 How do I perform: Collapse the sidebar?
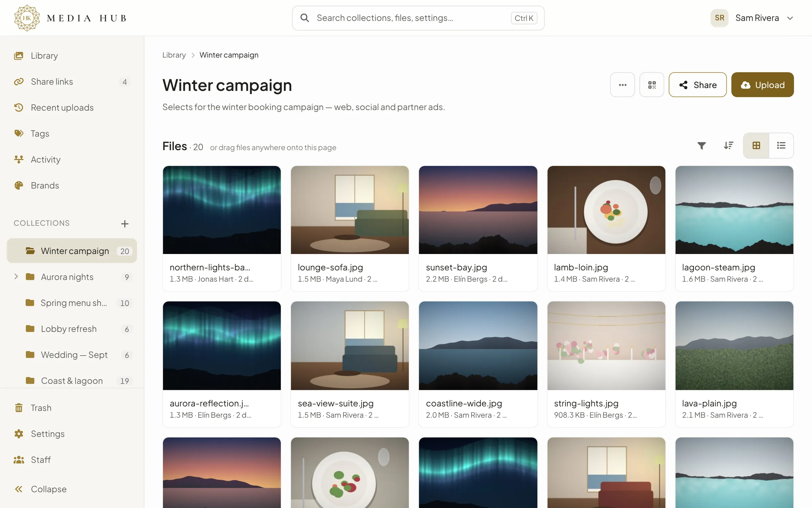tap(72, 489)
